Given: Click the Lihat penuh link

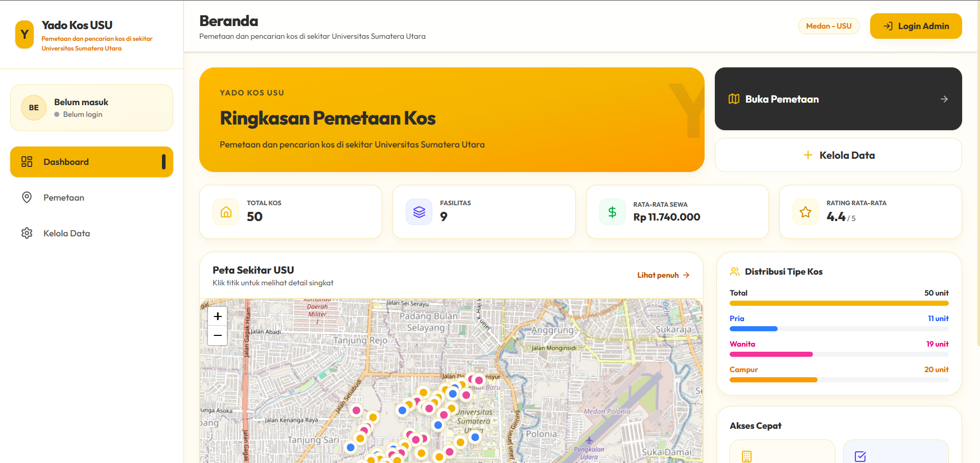Looking at the screenshot, I should pos(663,275).
